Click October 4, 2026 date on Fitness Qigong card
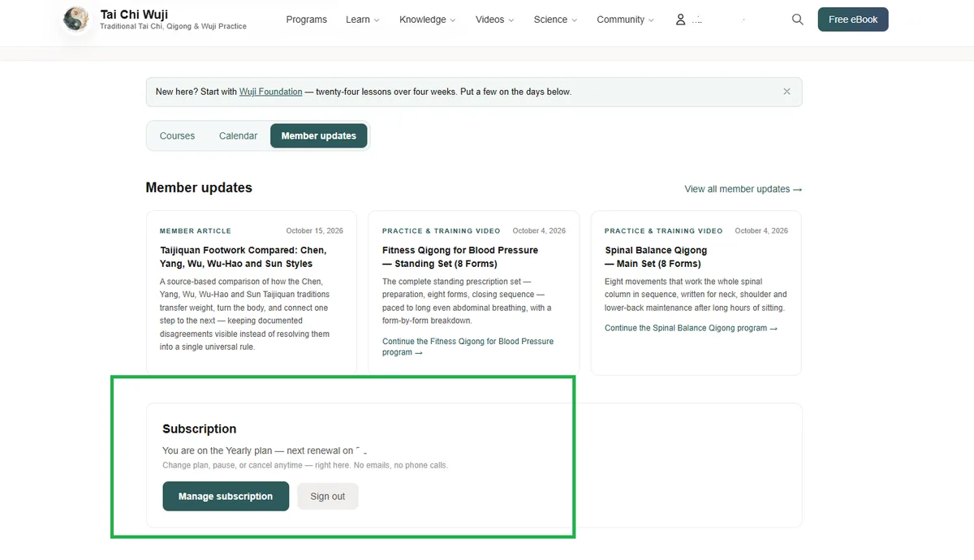974x560 pixels. pos(540,231)
